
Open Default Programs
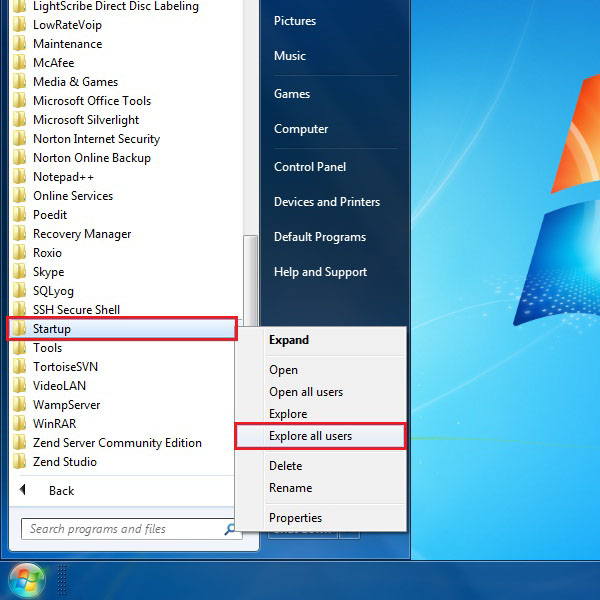pyautogui.click(x=320, y=237)
